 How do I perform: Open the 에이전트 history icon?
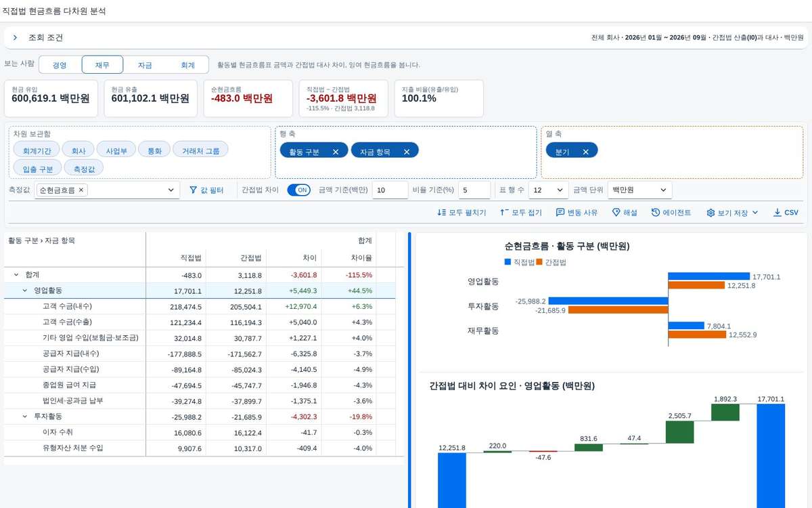pos(656,213)
